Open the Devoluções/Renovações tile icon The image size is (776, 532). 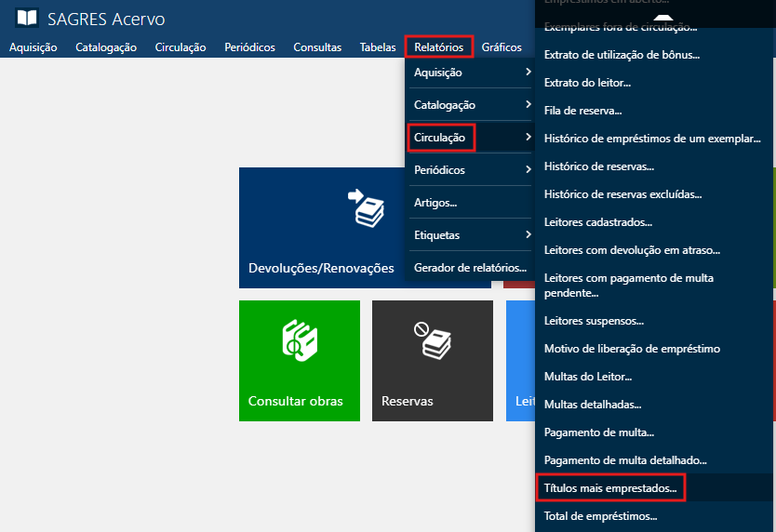[365, 209]
